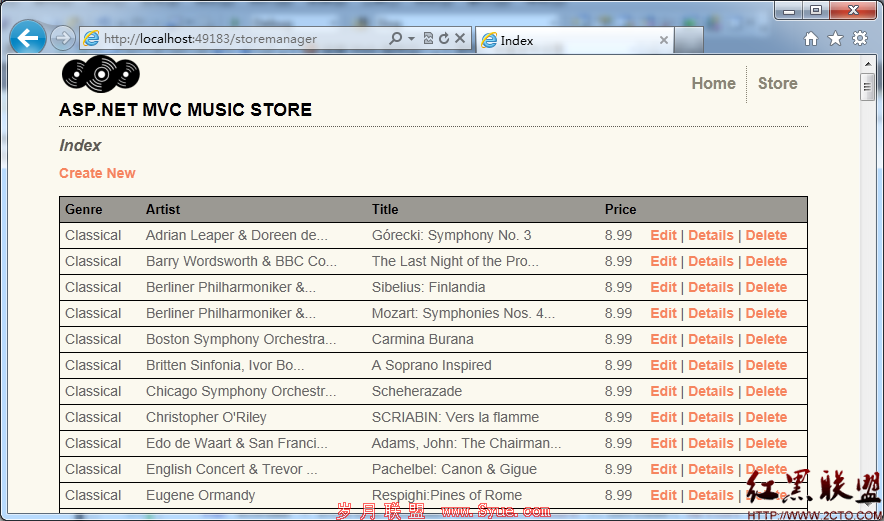Edit Respighi:Pines of Rome album

(663, 494)
